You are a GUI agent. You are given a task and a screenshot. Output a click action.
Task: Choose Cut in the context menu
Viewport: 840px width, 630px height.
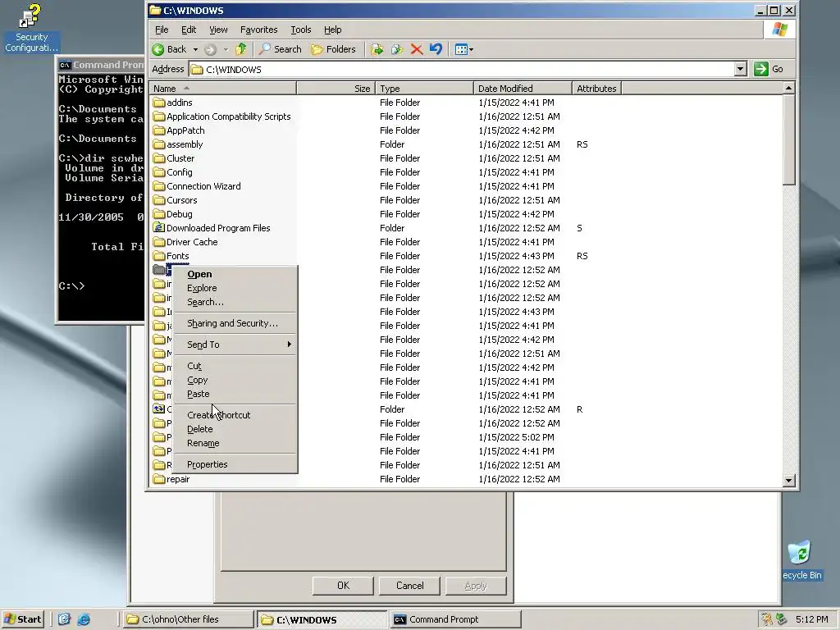tap(235, 366)
